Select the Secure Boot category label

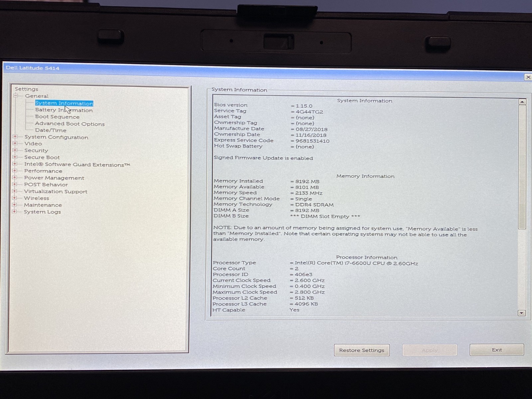point(42,157)
